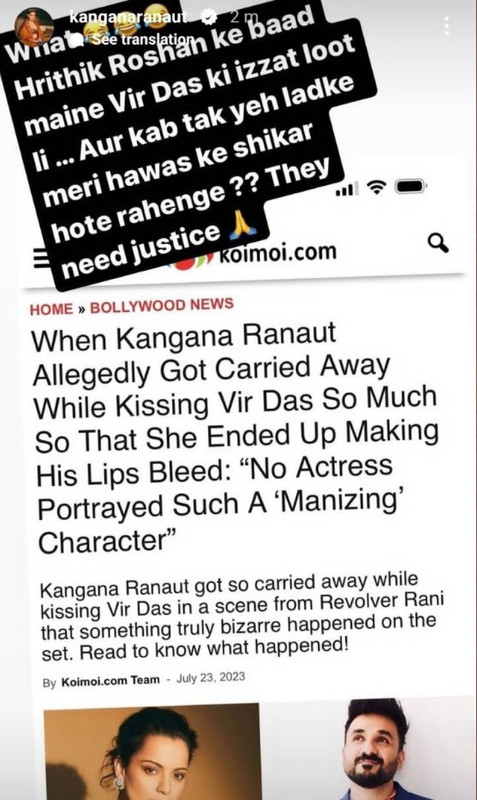Tap the battery status icon

click(x=411, y=187)
